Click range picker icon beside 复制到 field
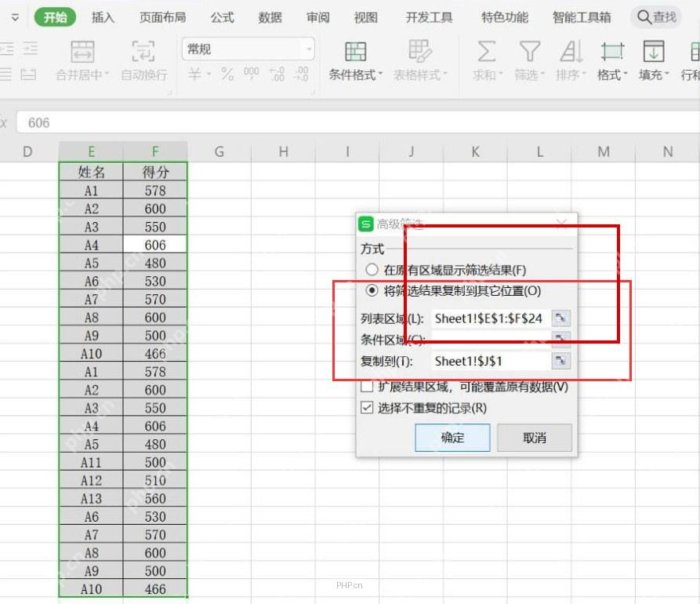The image size is (700, 604). click(560, 361)
